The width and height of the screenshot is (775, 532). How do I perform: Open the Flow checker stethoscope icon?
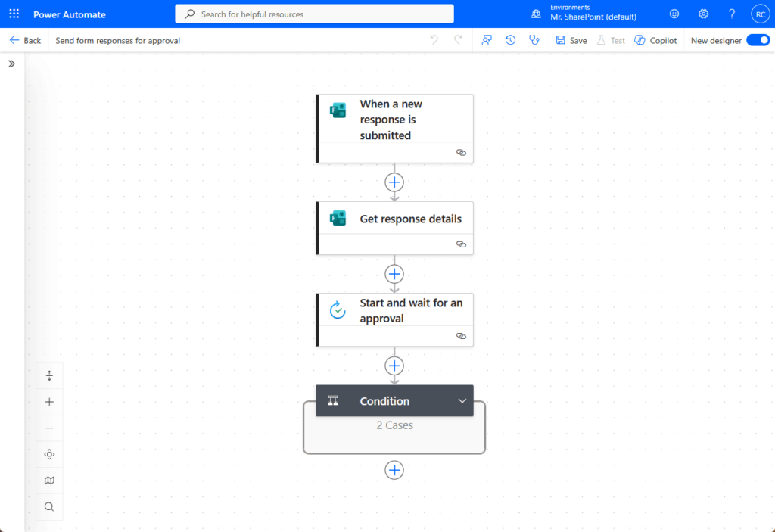pyautogui.click(x=534, y=40)
